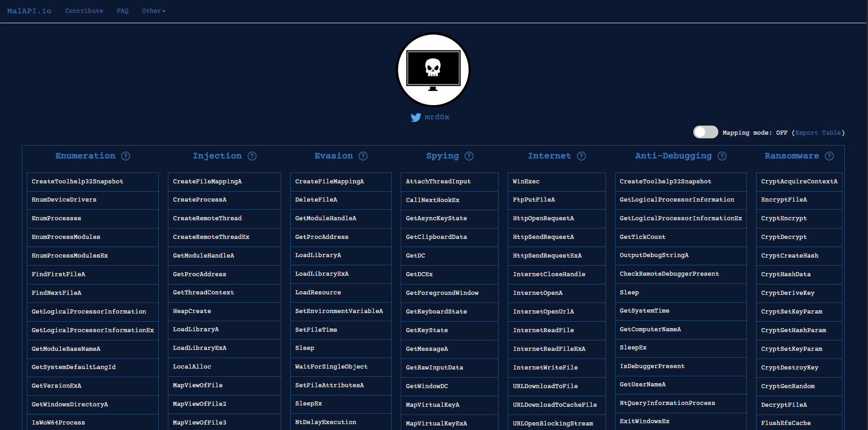Viewport: 868px width, 430px height.
Task: Click the skull monitor logo image
Action: click(x=433, y=70)
